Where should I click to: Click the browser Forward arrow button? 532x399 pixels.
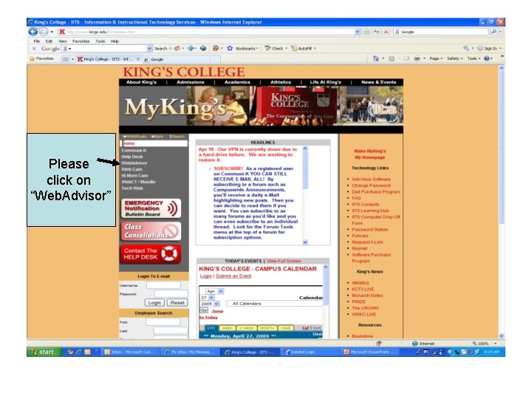click(x=44, y=32)
